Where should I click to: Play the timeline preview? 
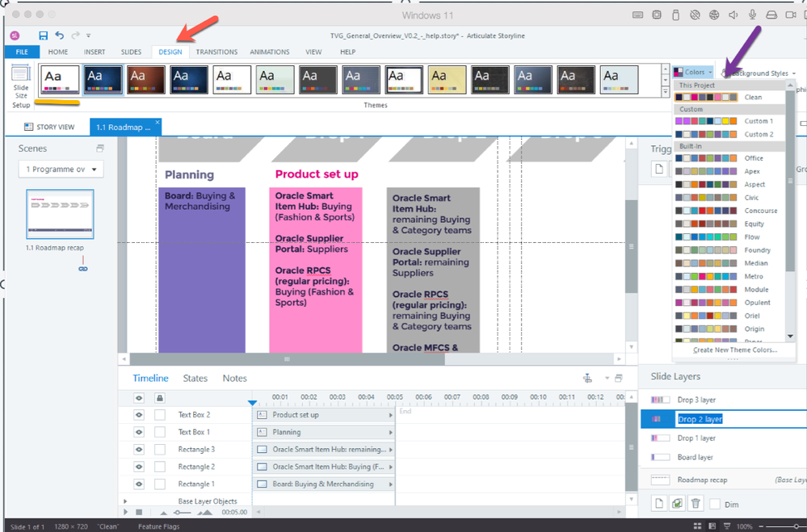point(125,512)
